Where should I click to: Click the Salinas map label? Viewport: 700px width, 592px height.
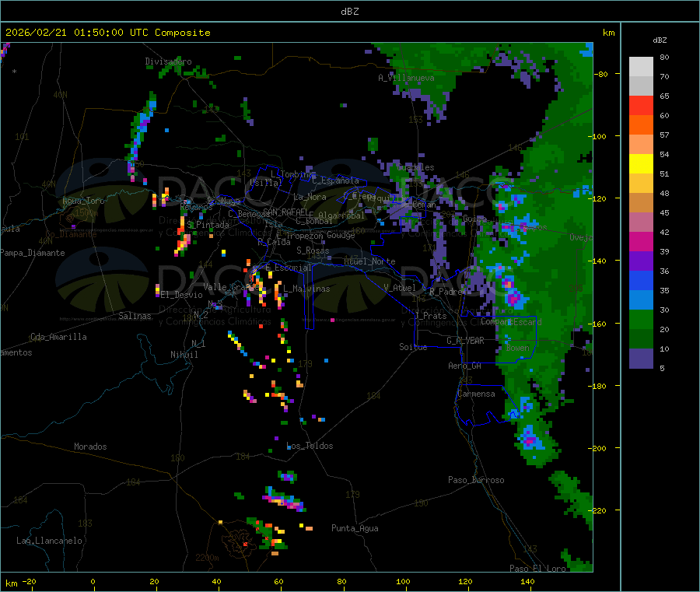coord(135,316)
